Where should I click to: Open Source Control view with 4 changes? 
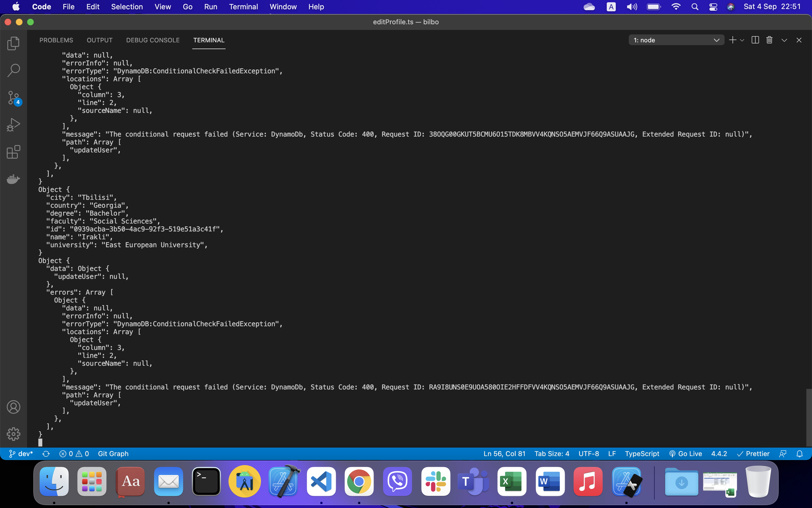click(x=14, y=98)
